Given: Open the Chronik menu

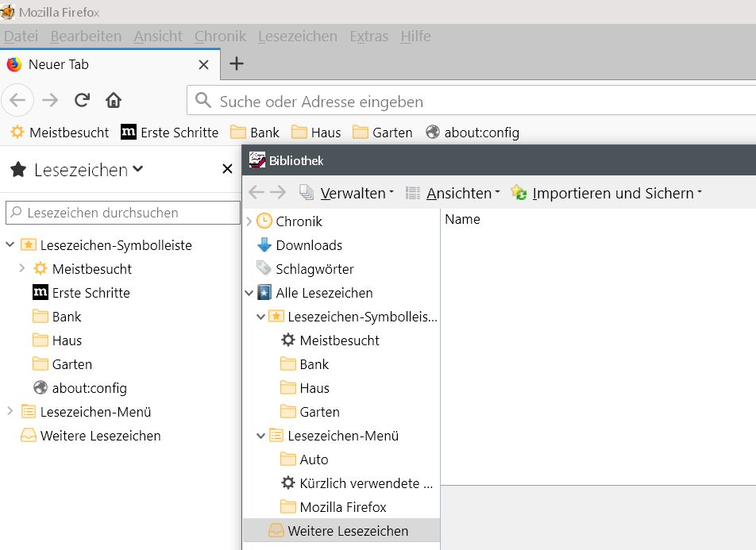Looking at the screenshot, I should tap(220, 37).
